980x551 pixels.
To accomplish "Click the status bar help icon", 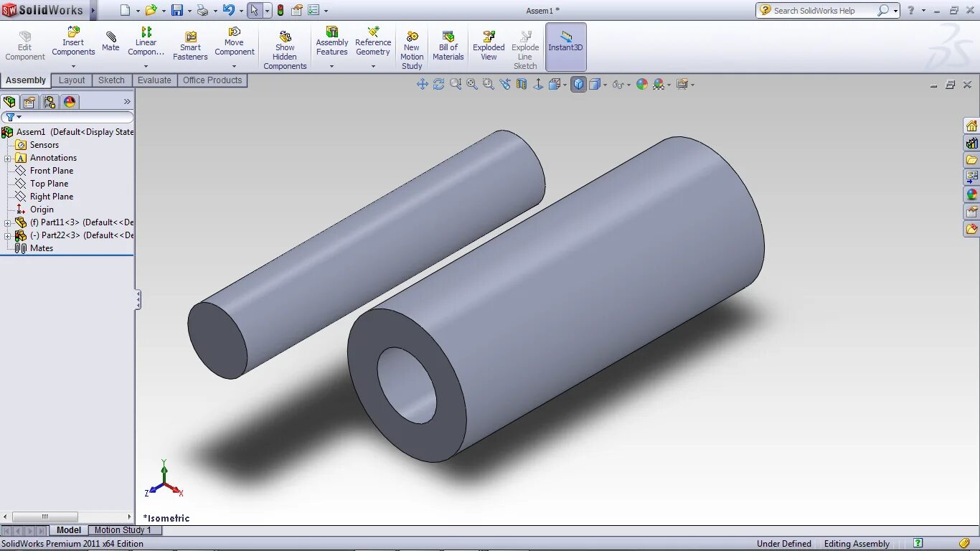I will coord(918,543).
